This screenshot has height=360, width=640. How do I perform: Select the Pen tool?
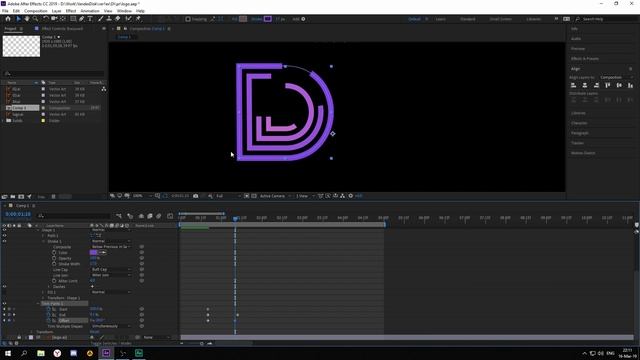82,19
